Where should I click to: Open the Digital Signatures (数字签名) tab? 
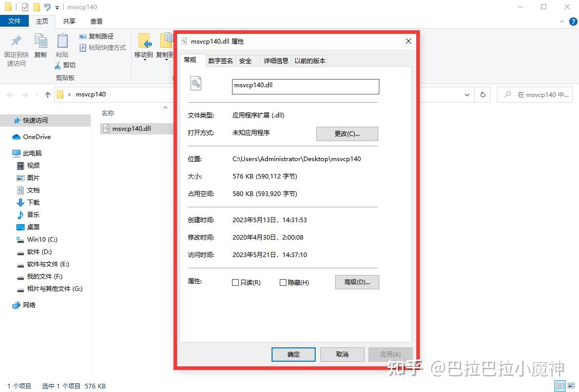220,61
